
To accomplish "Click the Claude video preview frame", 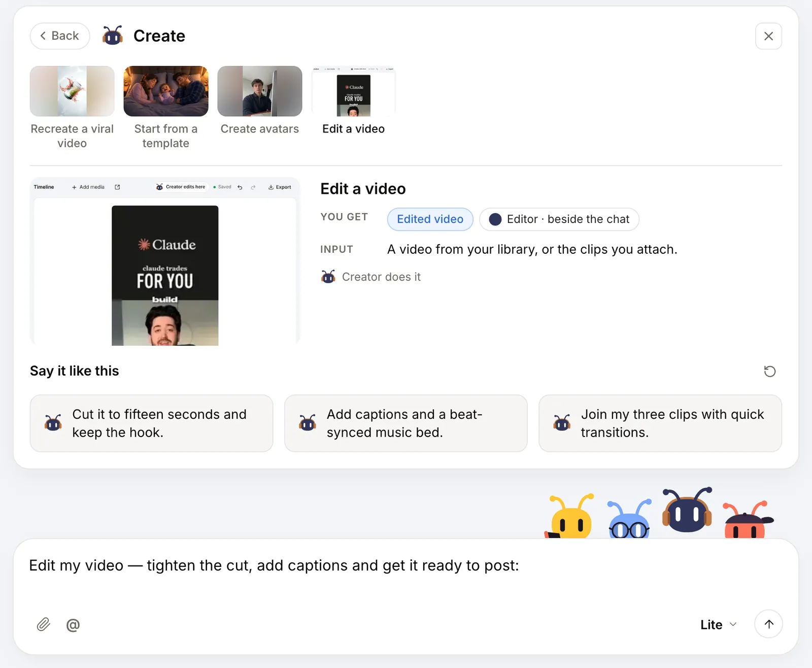I will point(165,276).
